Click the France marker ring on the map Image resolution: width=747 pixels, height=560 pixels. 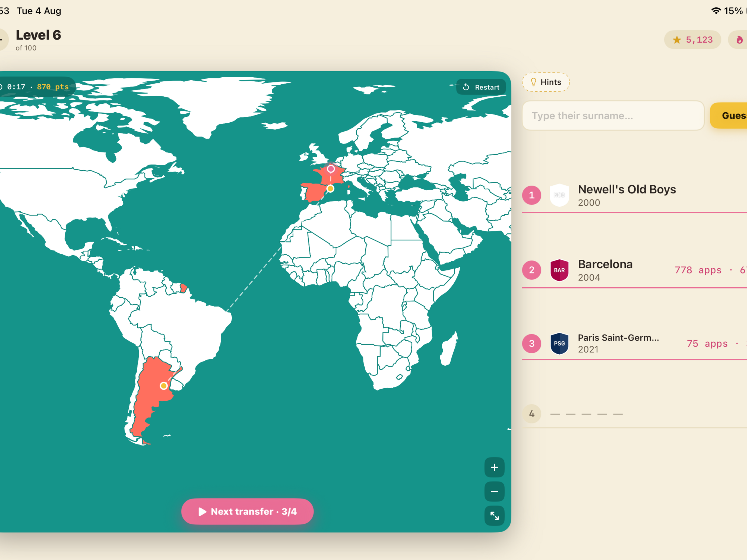pyautogui.click(x=331, y=169)
